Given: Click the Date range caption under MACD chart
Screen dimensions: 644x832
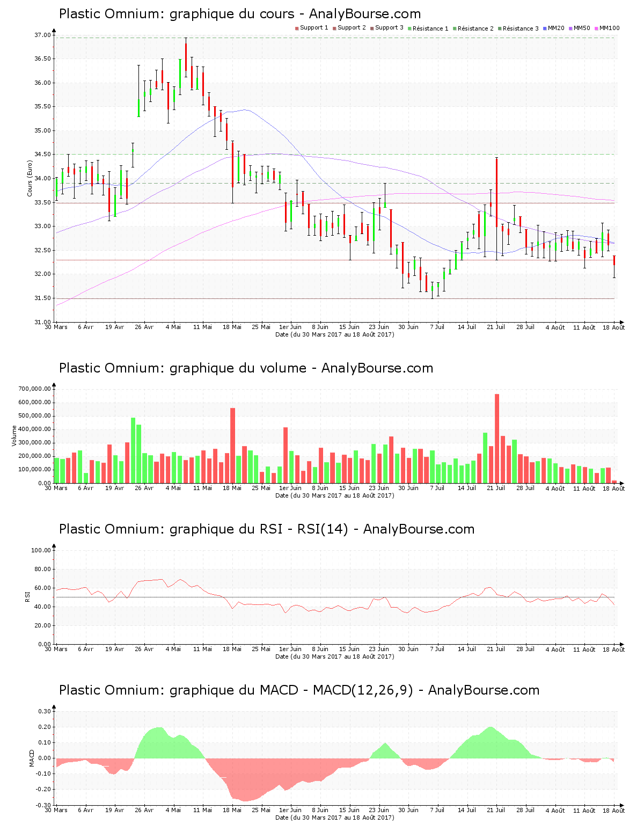Looking at the screenshot, I should (334, 818).
